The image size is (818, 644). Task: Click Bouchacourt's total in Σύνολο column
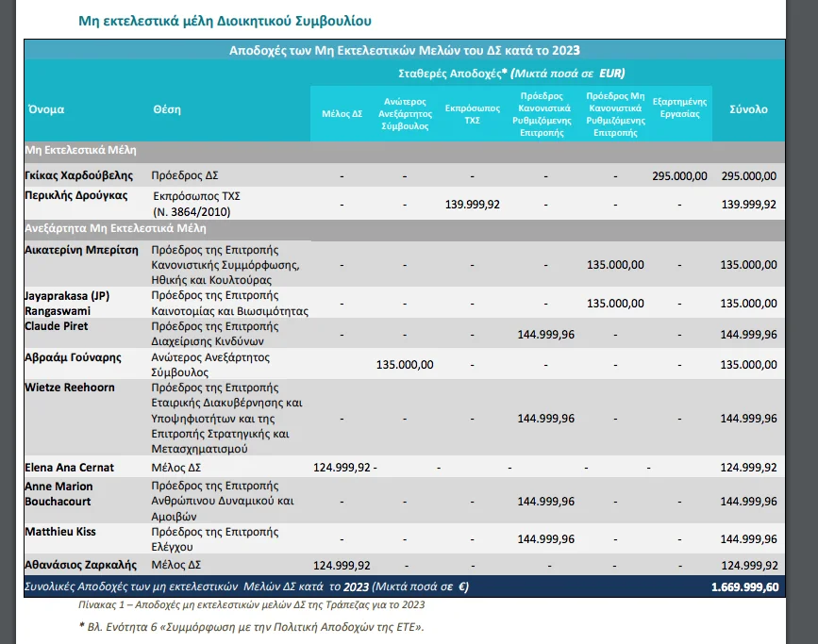[748, 502]
